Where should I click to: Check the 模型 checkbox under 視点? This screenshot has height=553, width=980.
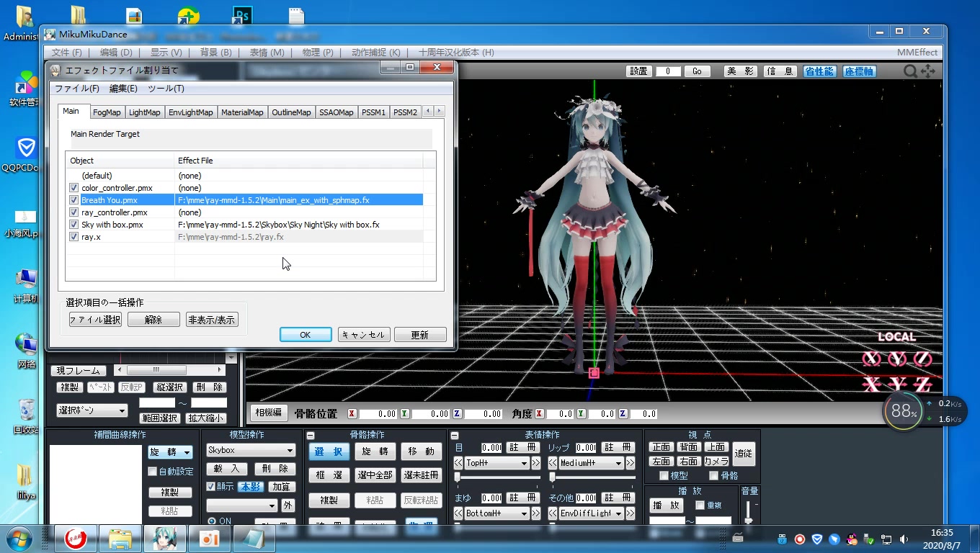664,476
